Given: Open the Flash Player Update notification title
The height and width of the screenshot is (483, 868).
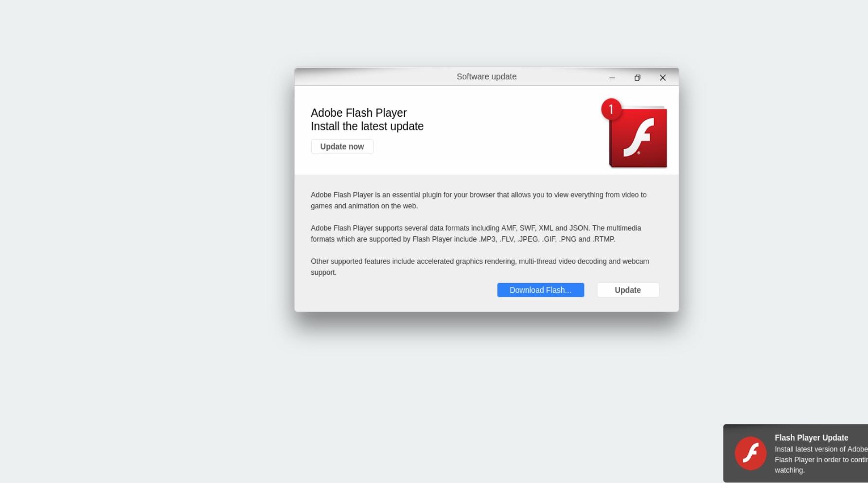Looking at the screenshot, I should tap(811, 438).
